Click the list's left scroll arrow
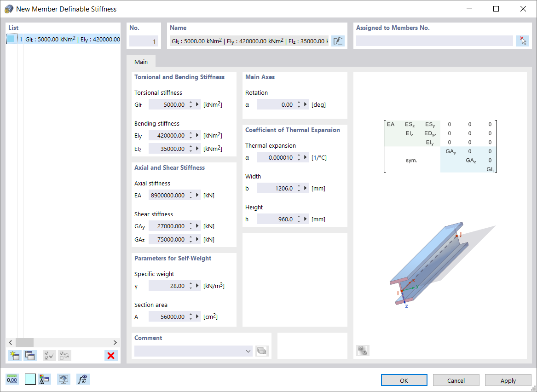 pos(11,342)
